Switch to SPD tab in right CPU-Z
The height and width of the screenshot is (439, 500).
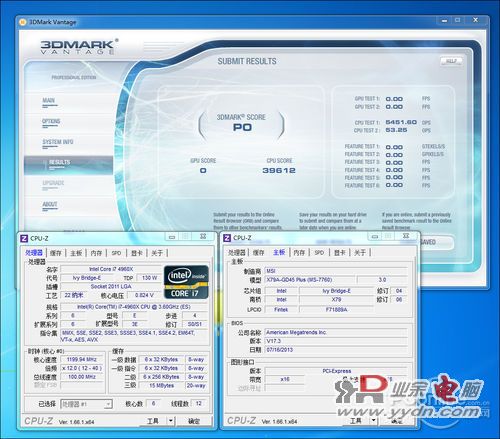tap(319, 253)
